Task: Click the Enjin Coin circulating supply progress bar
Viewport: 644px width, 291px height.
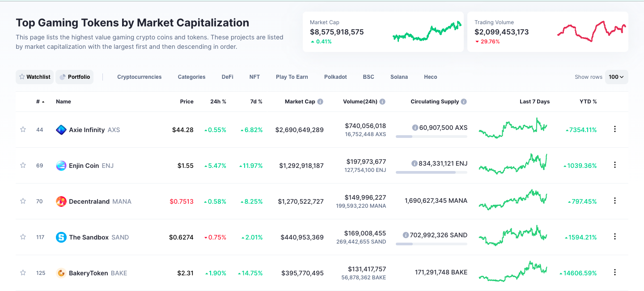Action: coord(431,172)
